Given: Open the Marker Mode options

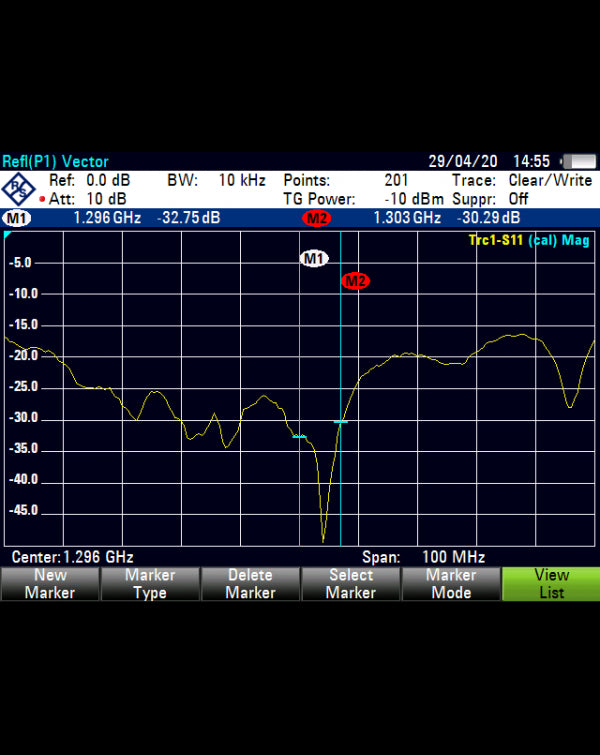Looking at the screenshot, I should [450, 584].
